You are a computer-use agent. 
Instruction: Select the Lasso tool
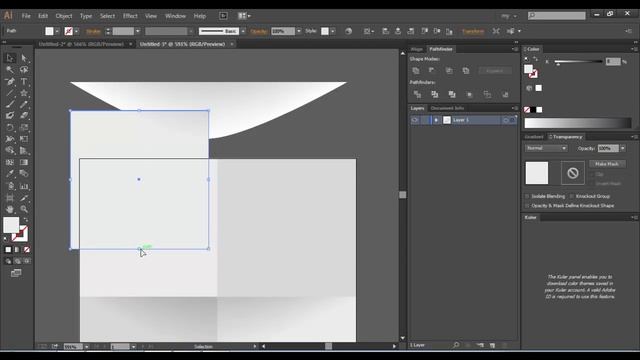24,70
